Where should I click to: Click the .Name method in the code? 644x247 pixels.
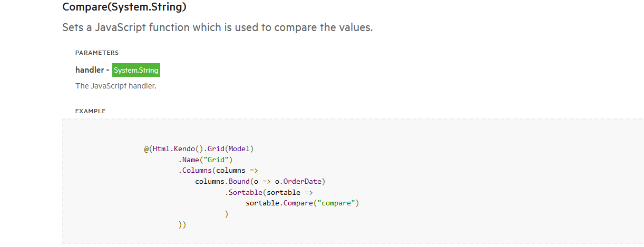click(191, 160)
